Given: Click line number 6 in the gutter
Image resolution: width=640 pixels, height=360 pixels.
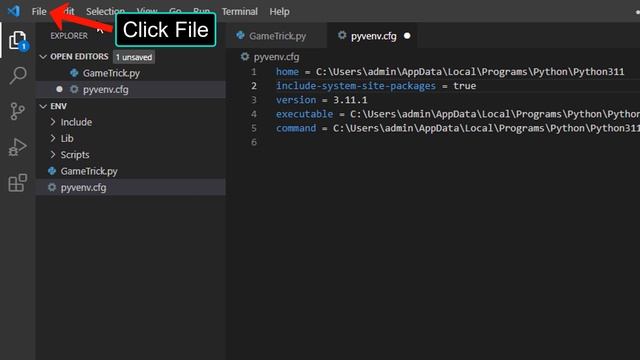Looking at the screenshot, I should click(254, 142).
